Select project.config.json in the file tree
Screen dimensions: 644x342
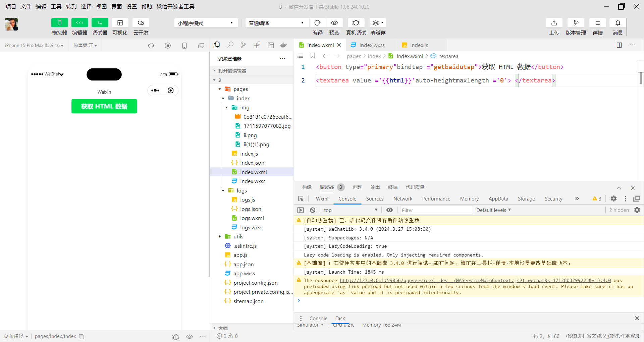point(256,283)
